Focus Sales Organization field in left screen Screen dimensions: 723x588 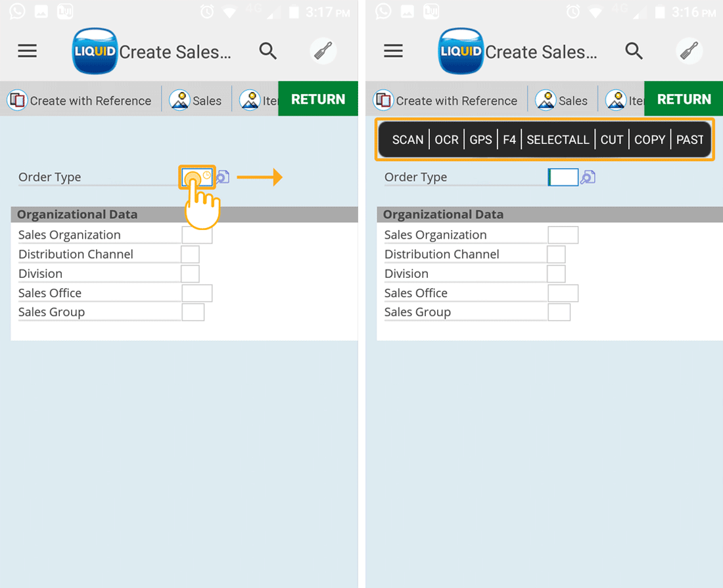pos(197,235)
